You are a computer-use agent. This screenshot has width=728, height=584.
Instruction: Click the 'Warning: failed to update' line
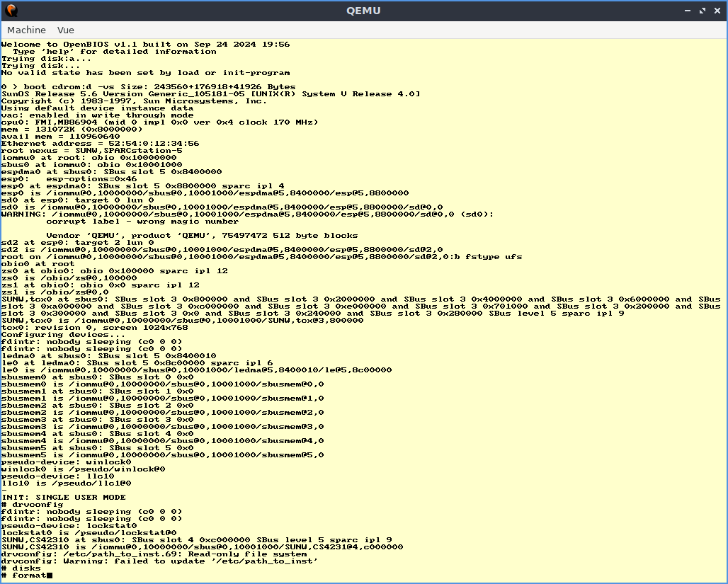[x=160, y=561]
